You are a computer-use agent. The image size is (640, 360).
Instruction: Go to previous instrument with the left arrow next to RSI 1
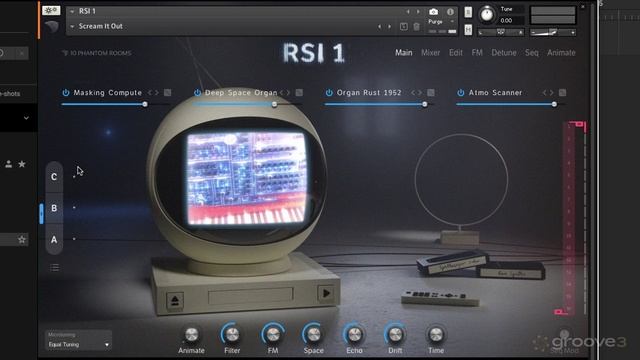(x=408, y=12)
